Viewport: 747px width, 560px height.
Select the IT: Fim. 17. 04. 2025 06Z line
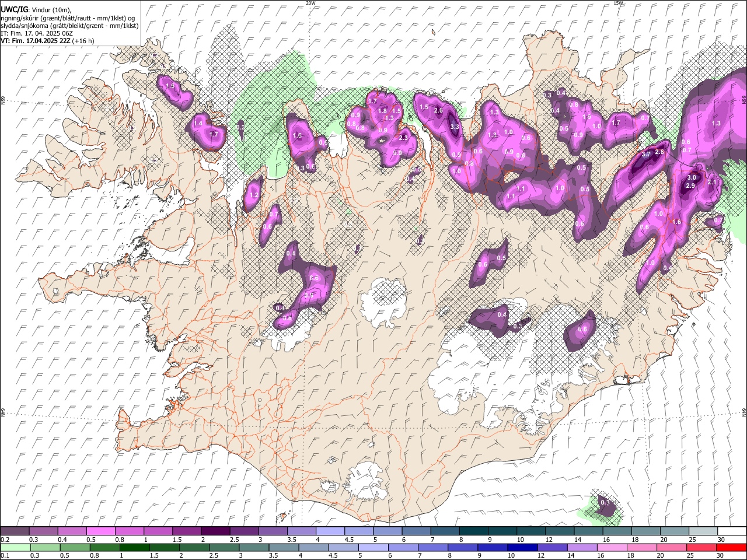[37, 33]
